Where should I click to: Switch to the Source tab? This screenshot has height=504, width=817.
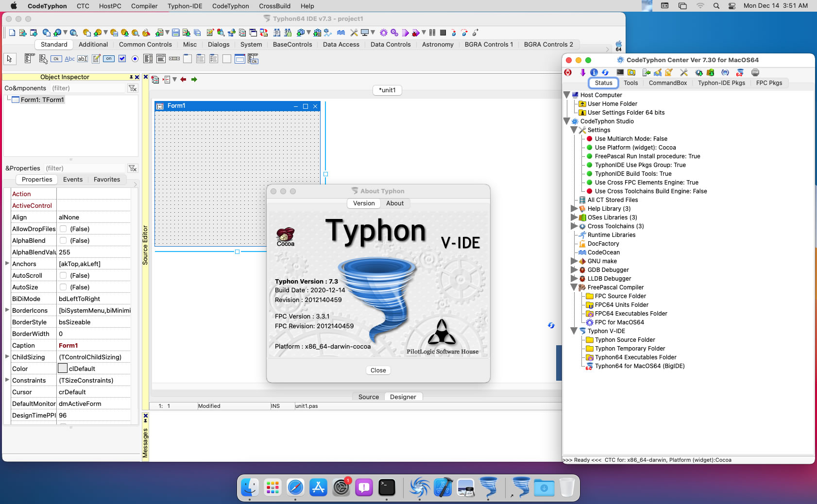pyautogui.click(x=369, y=397)
